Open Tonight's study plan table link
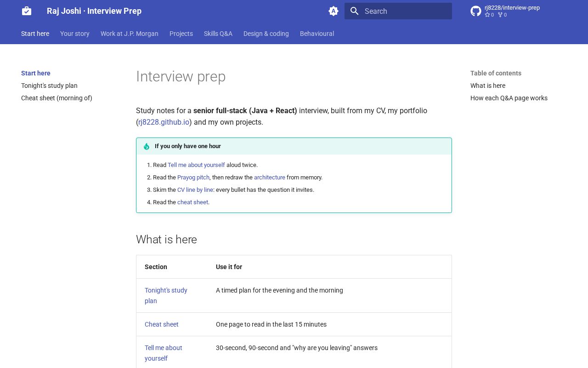Viewport: 588px width, 368px height. (166, 295)
